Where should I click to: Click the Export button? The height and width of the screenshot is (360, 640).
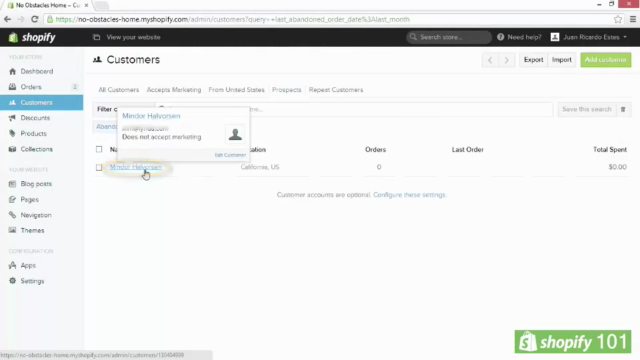point(533,60)
